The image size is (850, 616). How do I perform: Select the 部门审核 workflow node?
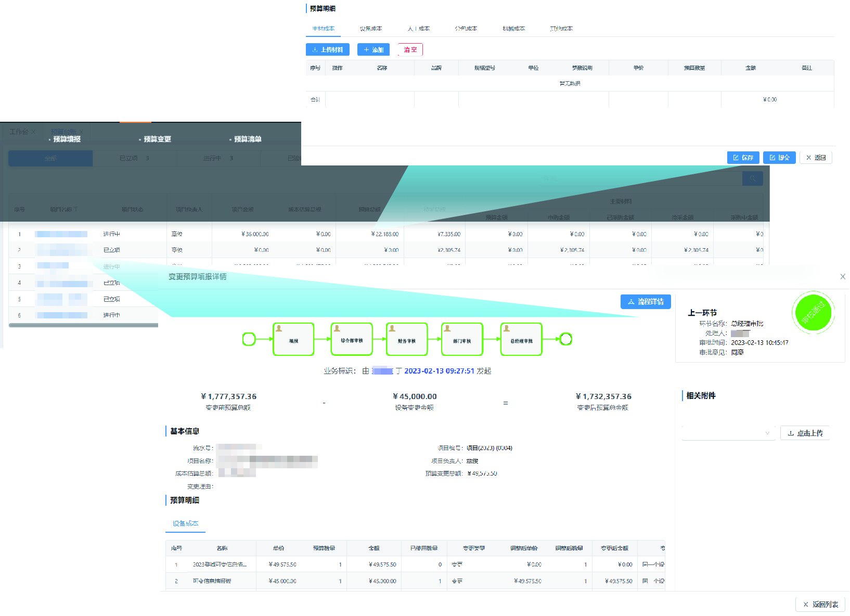tap(462, 340)
